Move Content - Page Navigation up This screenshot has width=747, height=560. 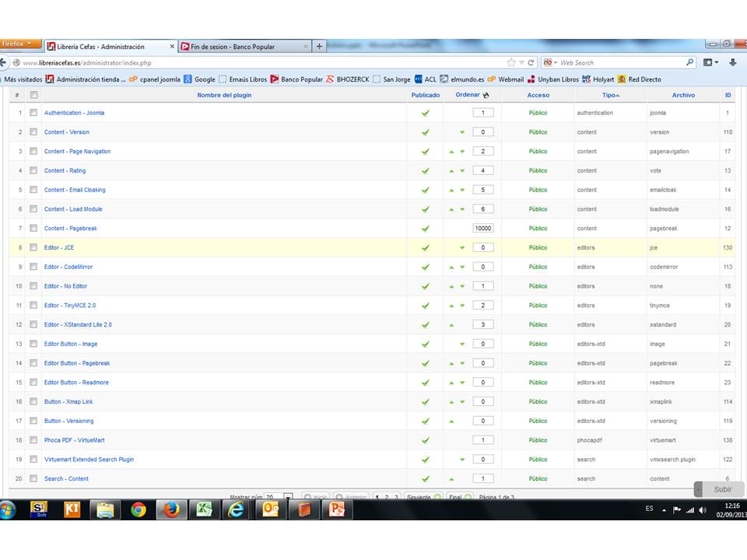tap(451, 152)
